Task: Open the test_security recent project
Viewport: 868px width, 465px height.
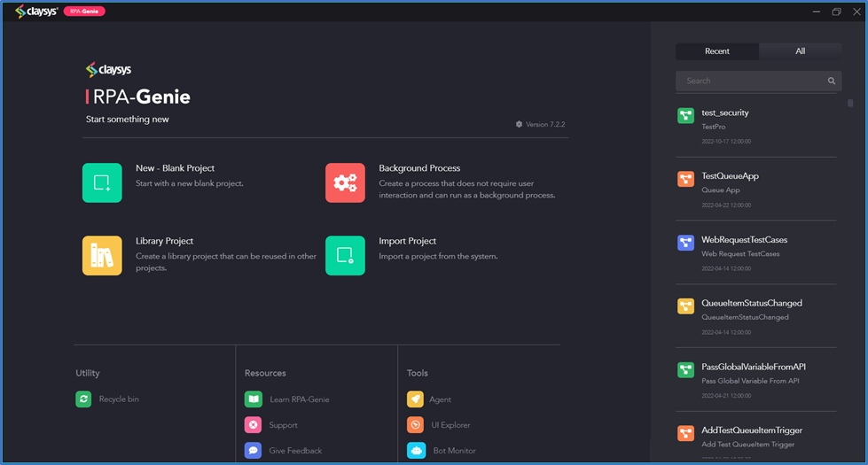Action: coord(756,126)
